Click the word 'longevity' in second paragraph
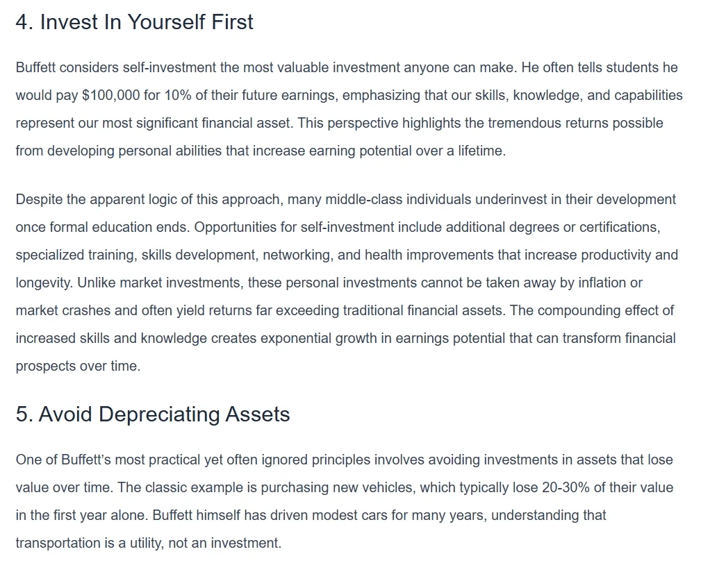 coord(44,283)
